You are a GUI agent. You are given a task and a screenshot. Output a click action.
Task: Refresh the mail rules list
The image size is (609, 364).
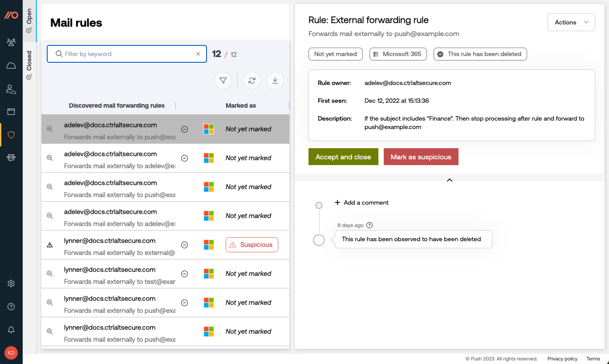[252, 81]
